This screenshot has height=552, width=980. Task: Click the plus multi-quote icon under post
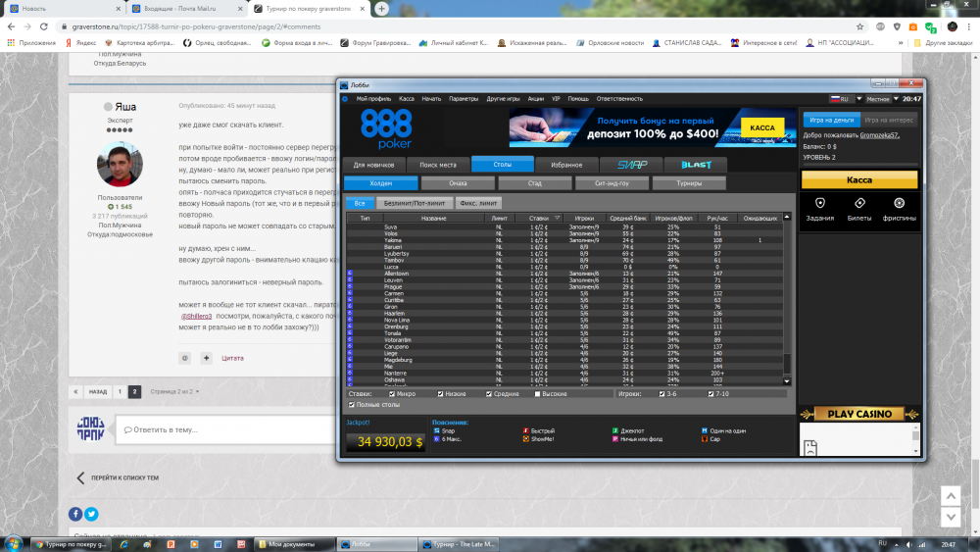[205, 358]
